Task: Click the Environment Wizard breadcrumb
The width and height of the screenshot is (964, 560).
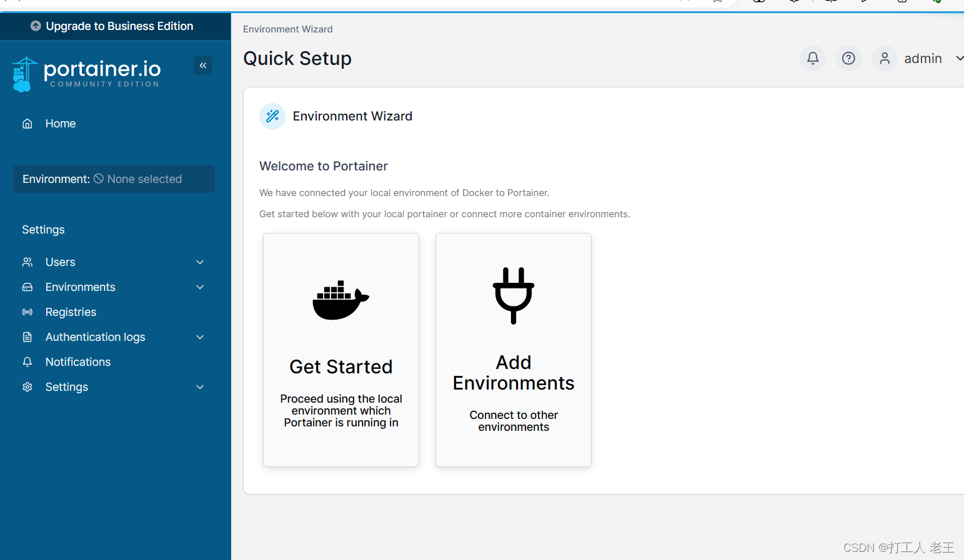Action: click(x=288, y=29)
